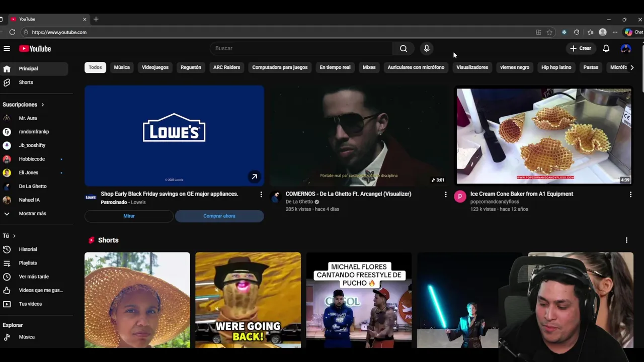Select the Visualizadores chip
Screen dimensions: 644x362
472,67
